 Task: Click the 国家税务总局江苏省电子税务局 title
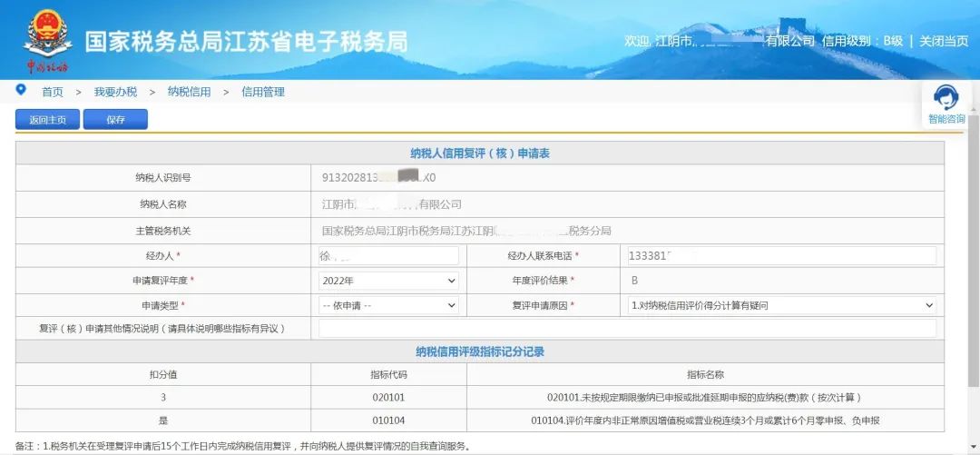tap(246, 42)
